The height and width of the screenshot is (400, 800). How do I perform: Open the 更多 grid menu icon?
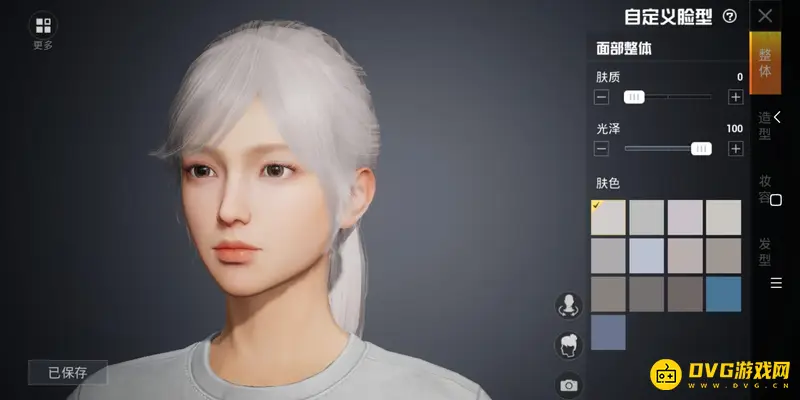(x=43, y=25)
